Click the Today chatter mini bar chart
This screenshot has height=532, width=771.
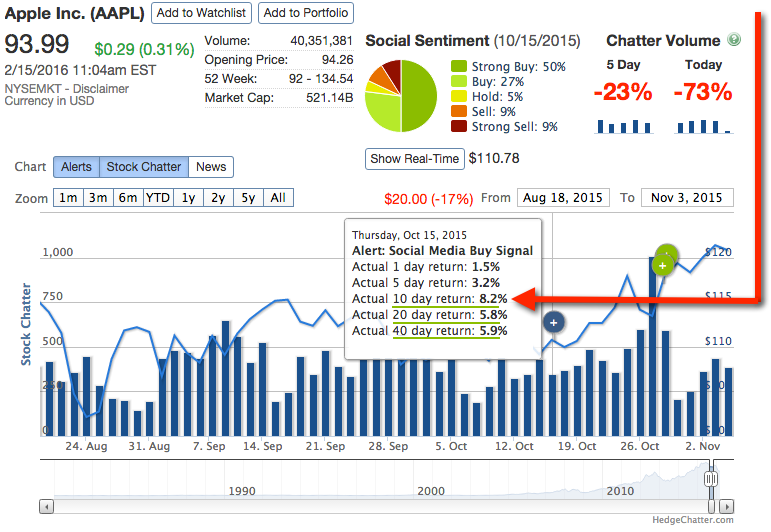click(x=704, y=126)
